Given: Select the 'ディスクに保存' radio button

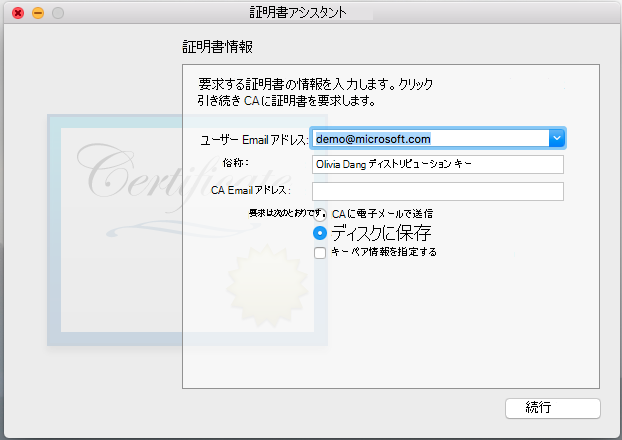Looking at the screenshot, I should click(320, 233).
